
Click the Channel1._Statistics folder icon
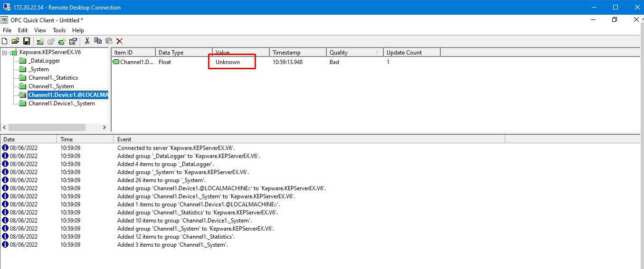coord(23,78)
